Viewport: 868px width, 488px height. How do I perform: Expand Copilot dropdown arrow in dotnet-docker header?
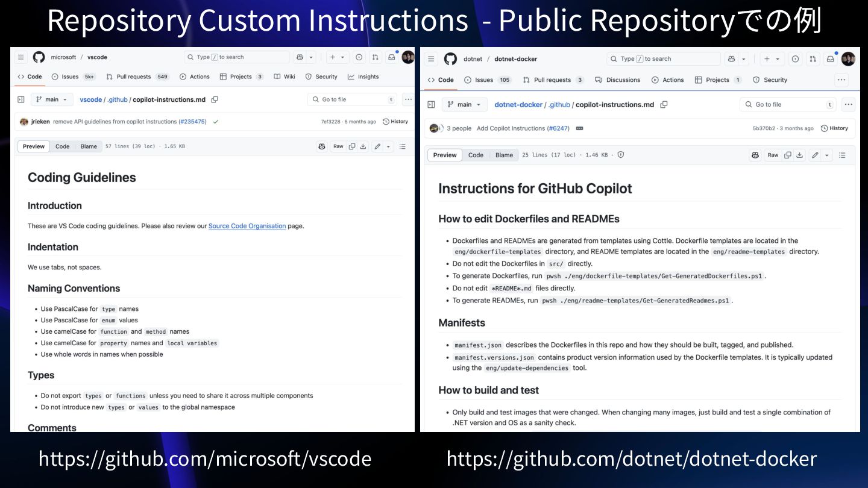(744, 59)
